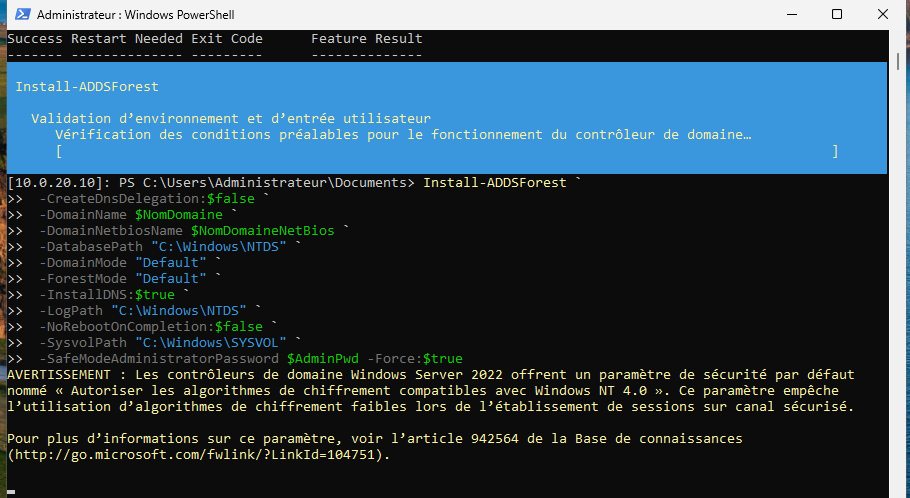Click the '$AdminPwd' variable
Viewport: 910px width, 498px height.
click(323, 359)
